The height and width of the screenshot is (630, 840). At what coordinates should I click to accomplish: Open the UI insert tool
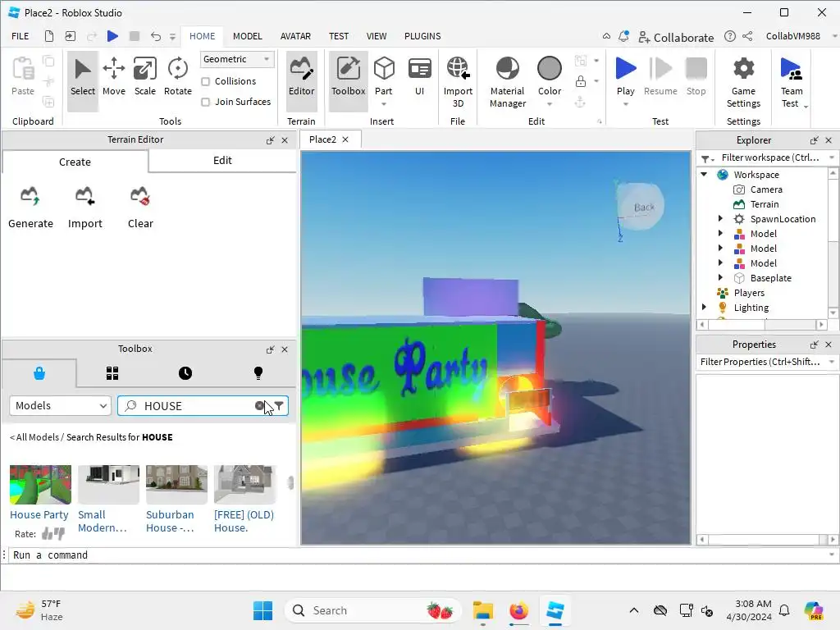pyautogui.click(x=419, y=76)
